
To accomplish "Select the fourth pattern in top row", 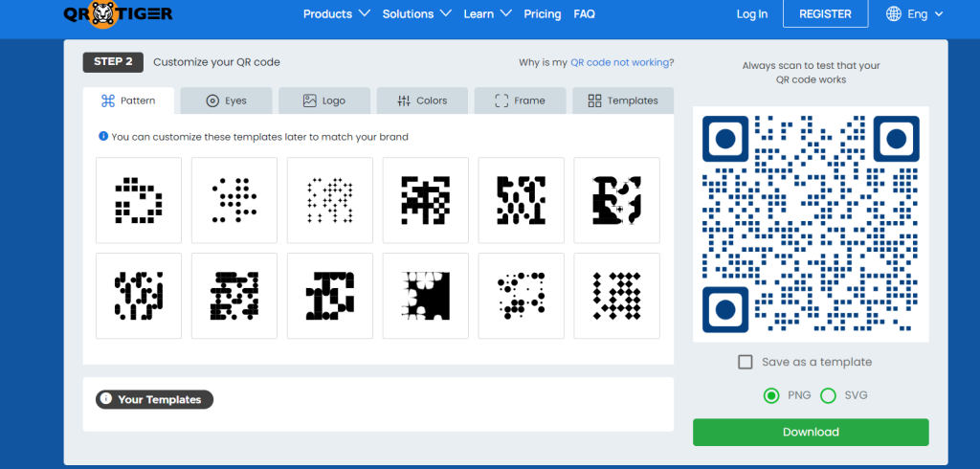I will tap(426, 200).
